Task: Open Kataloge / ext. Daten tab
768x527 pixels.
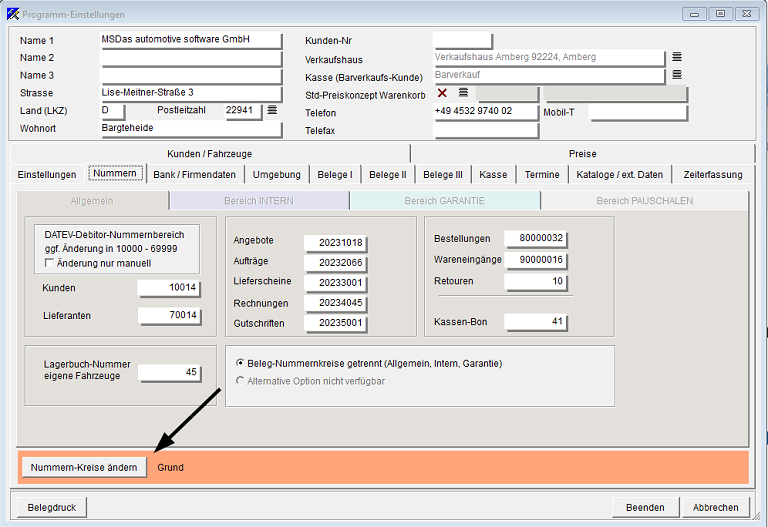Action: pos(620,174)
